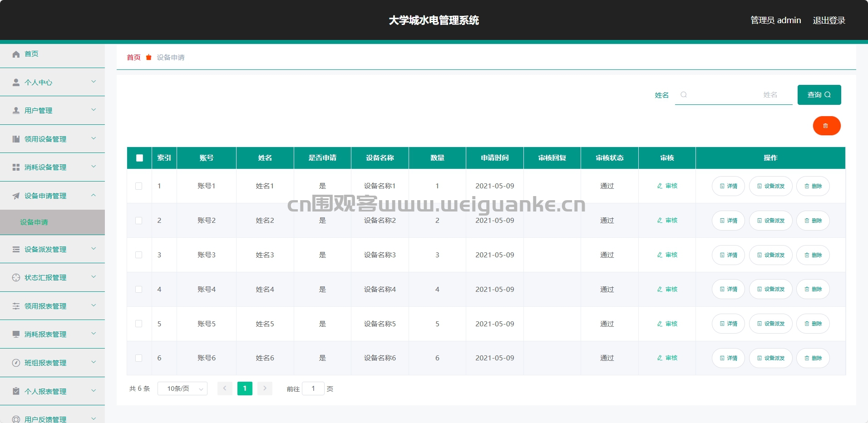
Task: Click 删除 button for row 账号3
Action: [813, 255]
